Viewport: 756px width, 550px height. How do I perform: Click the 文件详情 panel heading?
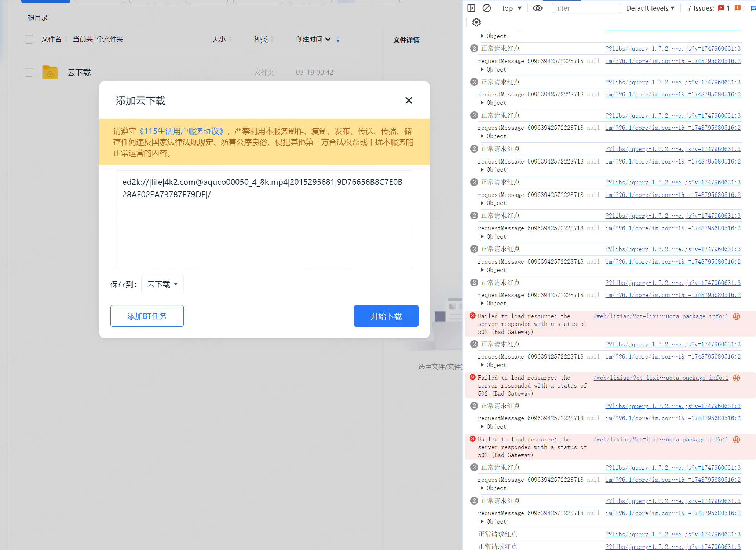click(406, 40)
